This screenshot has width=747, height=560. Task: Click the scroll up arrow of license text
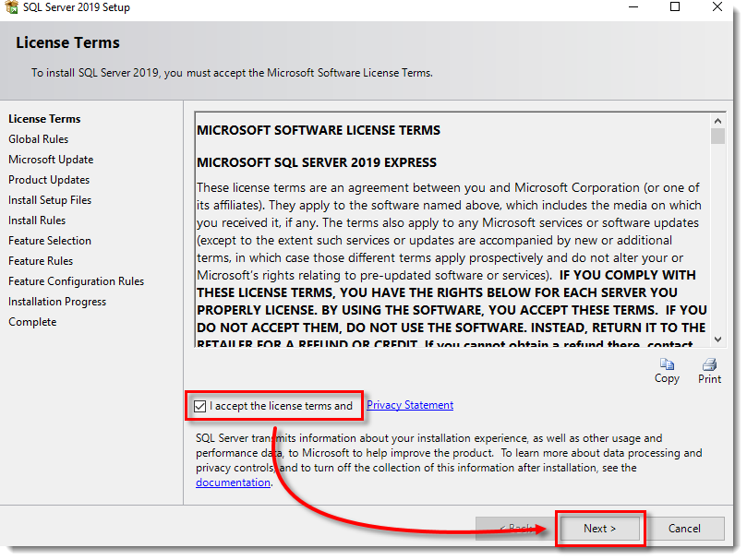pyautogui.click(x=718, y=121)
